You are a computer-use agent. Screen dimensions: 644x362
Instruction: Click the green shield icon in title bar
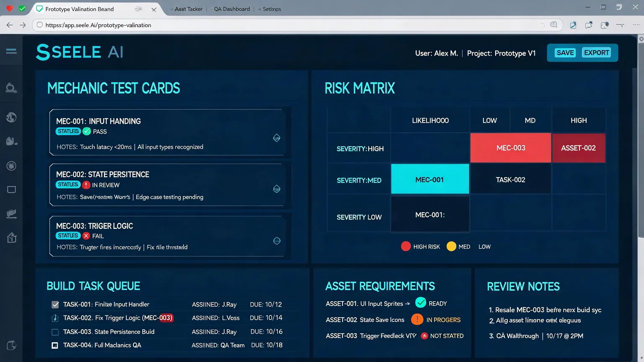click(22, 8)
